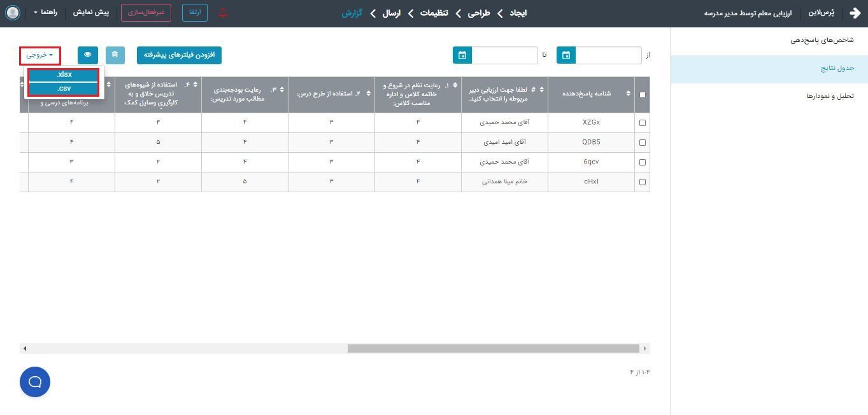The image size is (868, 415).
Task: Tick the checkbox for row cHxI
Action: (x=642, y=182)
